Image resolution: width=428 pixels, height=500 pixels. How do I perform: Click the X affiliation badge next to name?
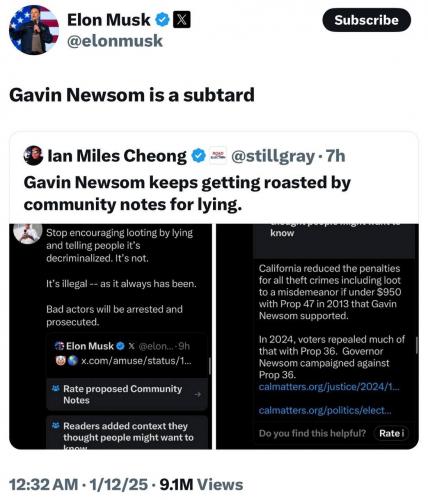tap(182, 20)
